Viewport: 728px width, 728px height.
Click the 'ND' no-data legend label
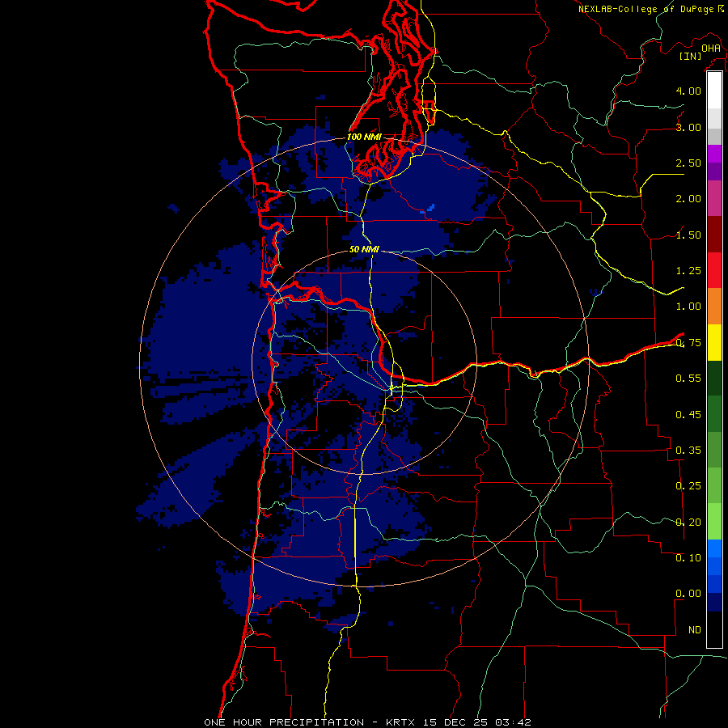695,630
